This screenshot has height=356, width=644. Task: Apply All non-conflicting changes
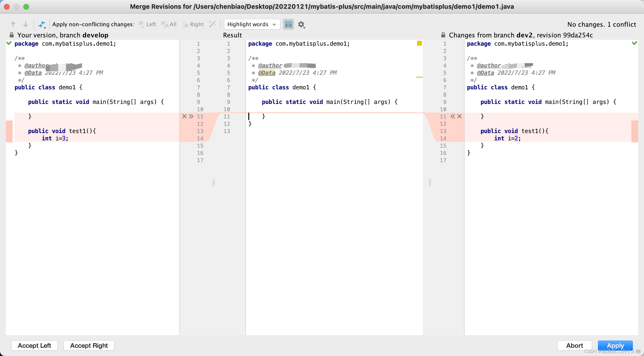[169, 24]
